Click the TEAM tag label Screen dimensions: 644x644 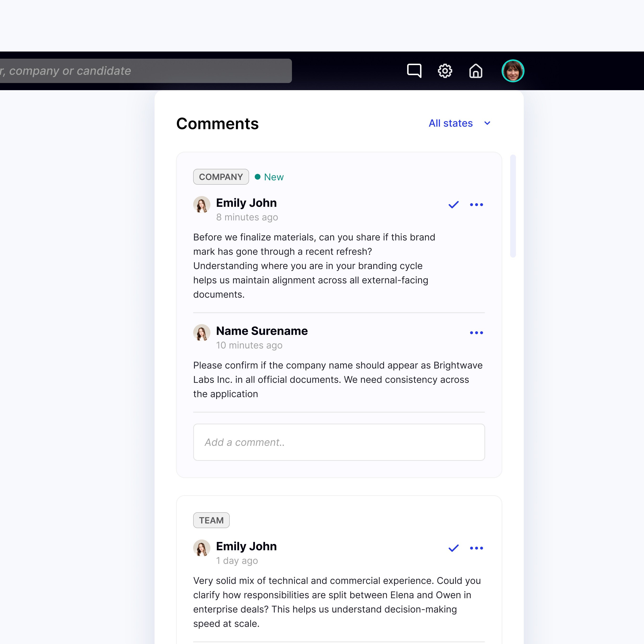coord(211,520)
